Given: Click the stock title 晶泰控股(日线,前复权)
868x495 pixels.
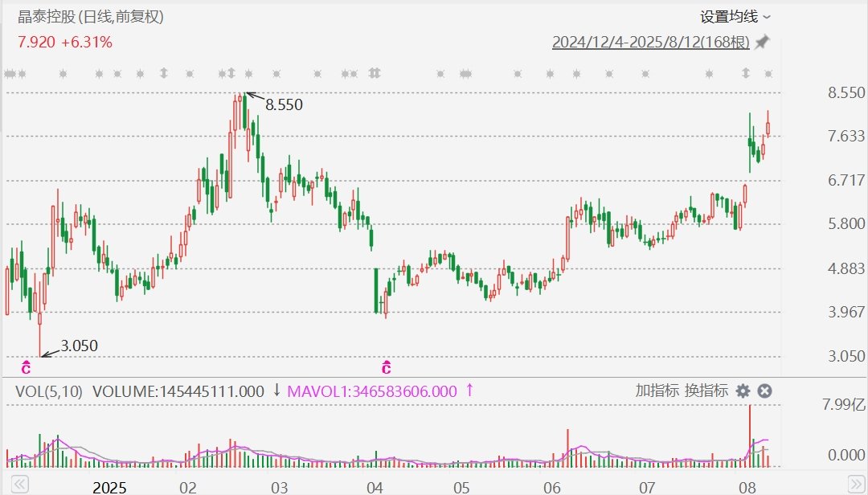Looking at the screenshot, I should (x=91, y=17).
